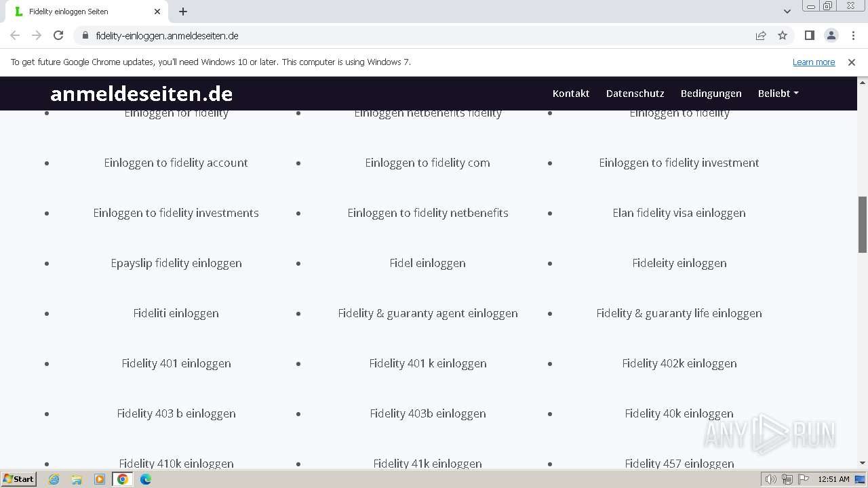Open Fidelity 401 k einloggen link
Image resolution: width=868 pixels, height=488 pixels.
tap(428, 363)
